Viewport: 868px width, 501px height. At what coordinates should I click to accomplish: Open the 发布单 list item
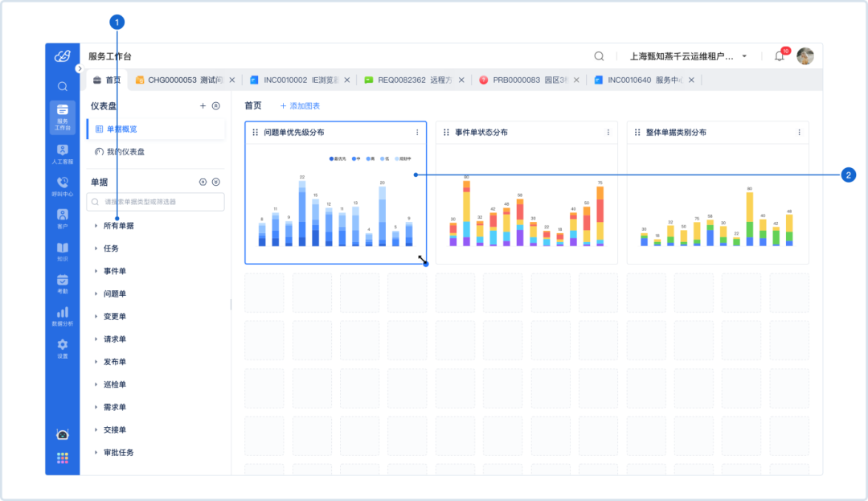click(115, 362)
